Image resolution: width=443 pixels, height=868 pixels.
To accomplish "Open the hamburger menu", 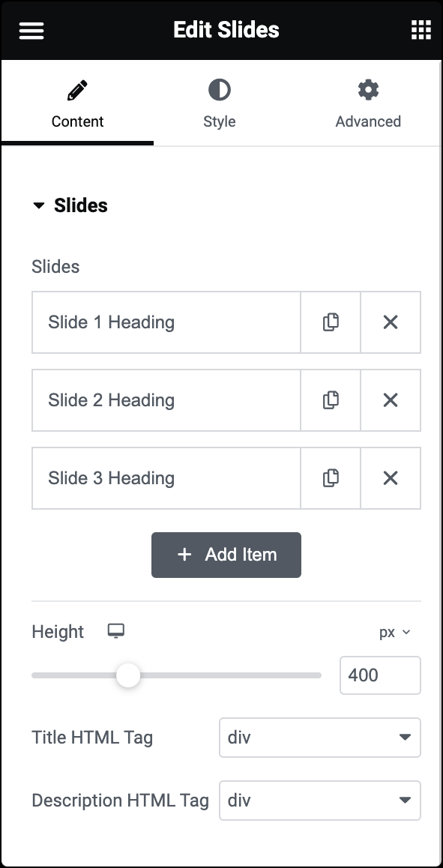I will (31, 30).
